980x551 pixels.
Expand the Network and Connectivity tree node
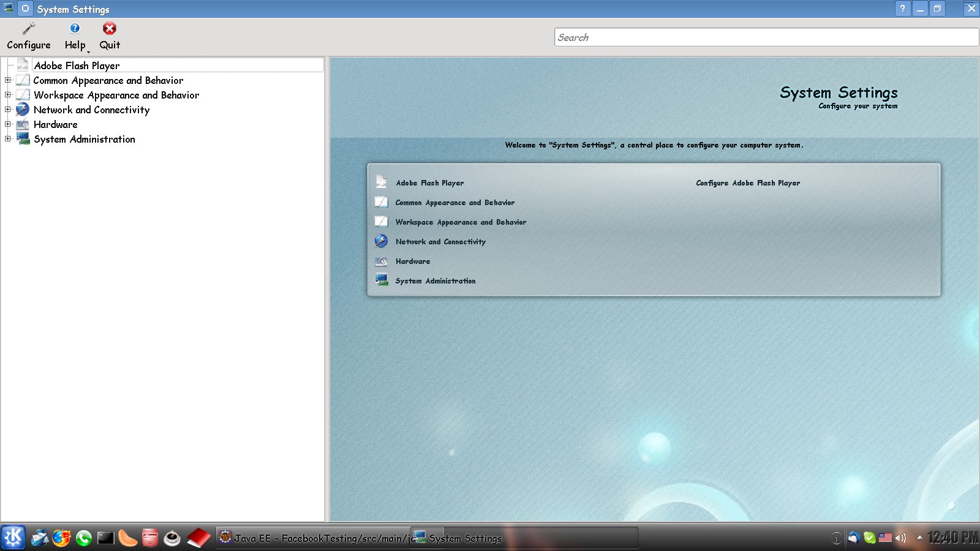coord(8,110)
